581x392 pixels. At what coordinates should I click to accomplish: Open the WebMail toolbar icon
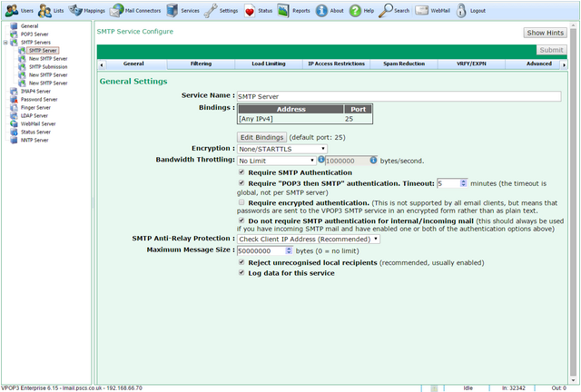point(421,11)
